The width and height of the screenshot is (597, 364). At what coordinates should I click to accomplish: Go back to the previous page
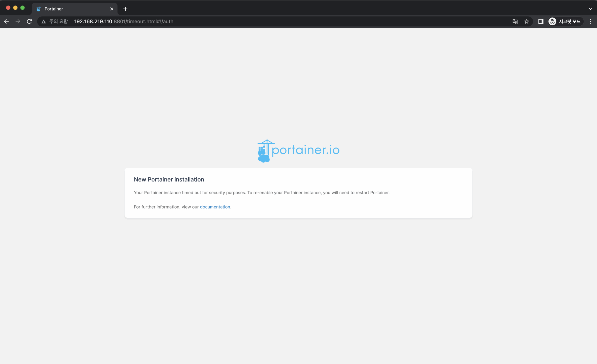[x=7, y=21]
